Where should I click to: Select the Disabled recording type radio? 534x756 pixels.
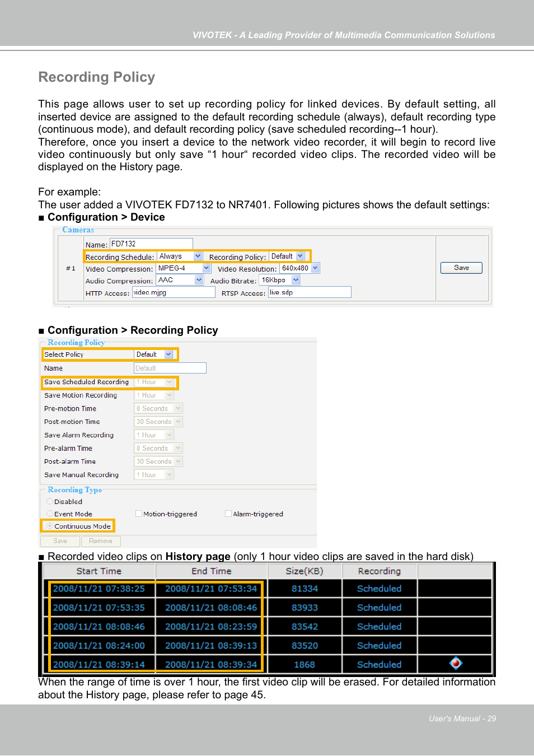(x=50, y=502)
